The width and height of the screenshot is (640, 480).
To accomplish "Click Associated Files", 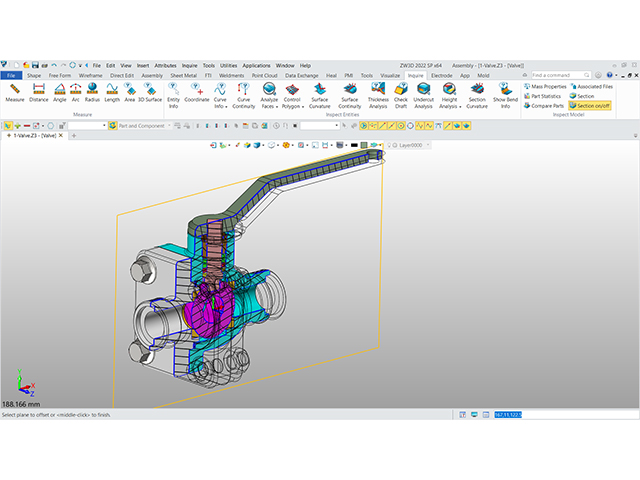I will click(591, 87).
